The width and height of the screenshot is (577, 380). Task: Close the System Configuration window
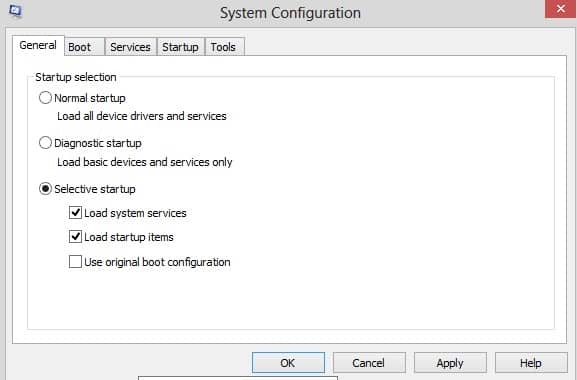click(560, 8)
